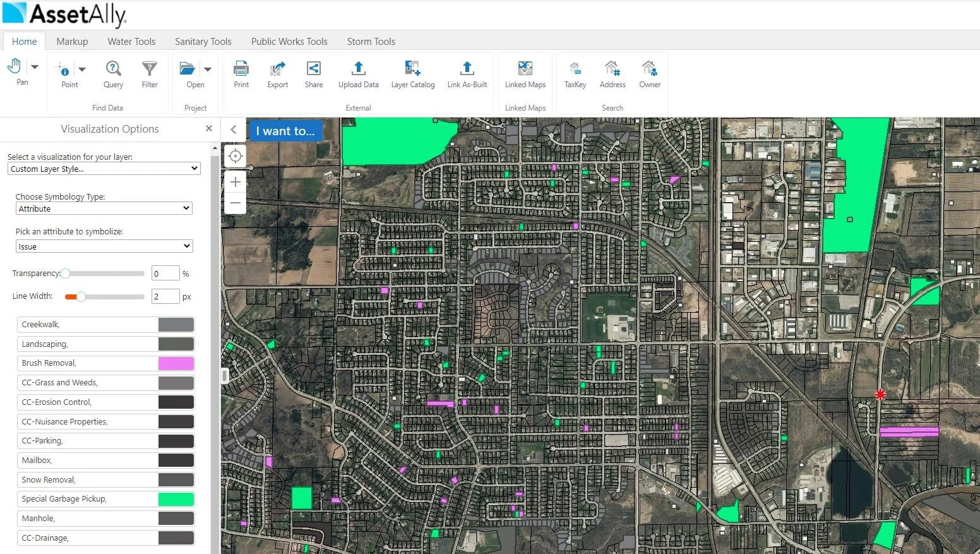Viewport: 980px width, 554px height.
Task: Open the Custom Layer Style dropdown
Action: pyautogui.click(x=104, y=169)
